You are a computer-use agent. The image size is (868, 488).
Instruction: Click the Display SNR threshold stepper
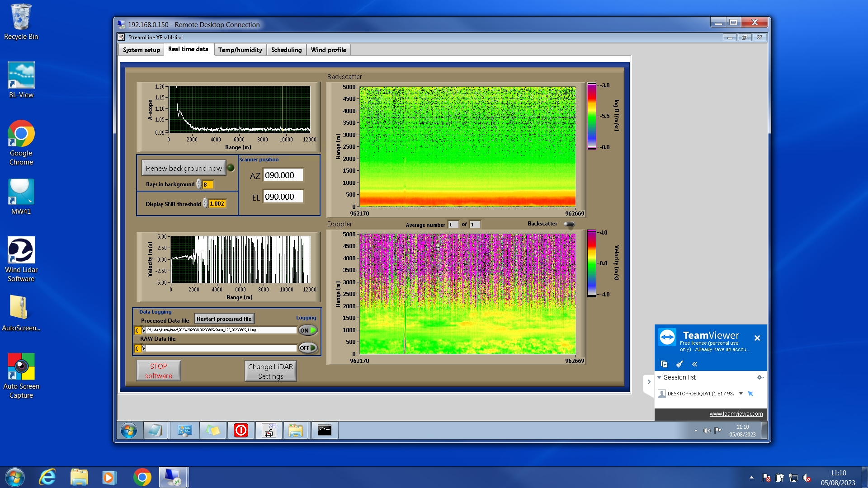click(205, 203)
